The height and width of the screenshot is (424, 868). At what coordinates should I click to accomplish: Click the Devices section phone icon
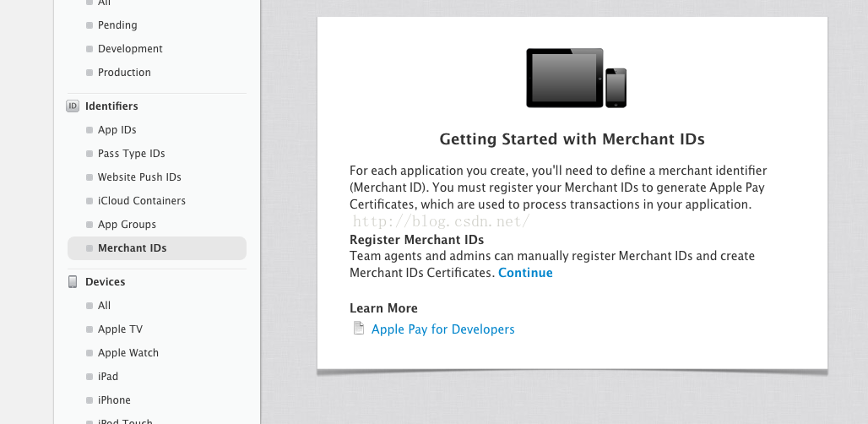(x=73, y=282)
